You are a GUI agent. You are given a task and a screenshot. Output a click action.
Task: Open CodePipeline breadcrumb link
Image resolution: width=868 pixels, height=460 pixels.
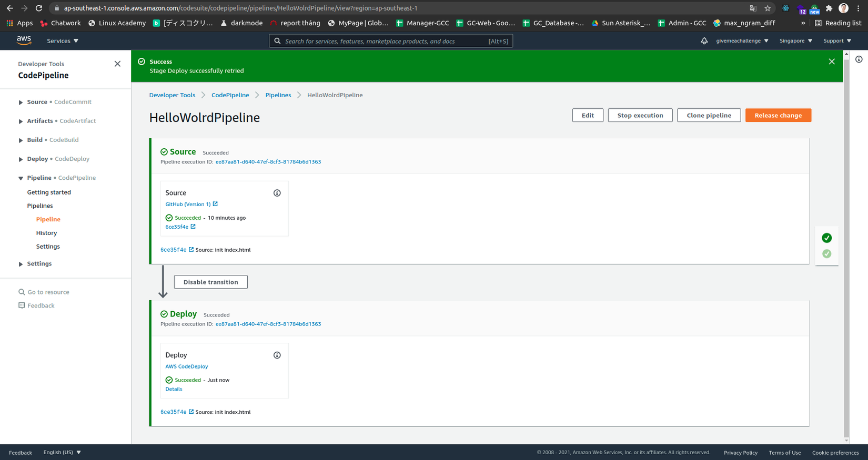pos(230,95)
